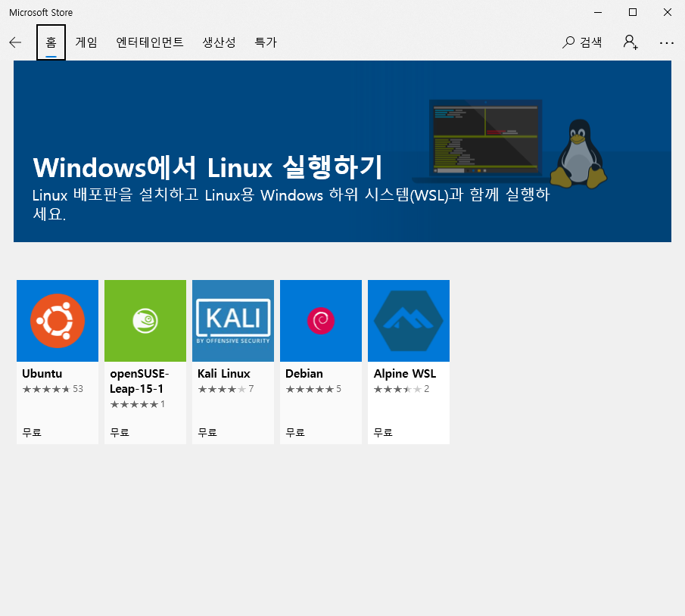
Task: Click Kali Linux's star rating with 7 reviews
Action: click(226, 389)
